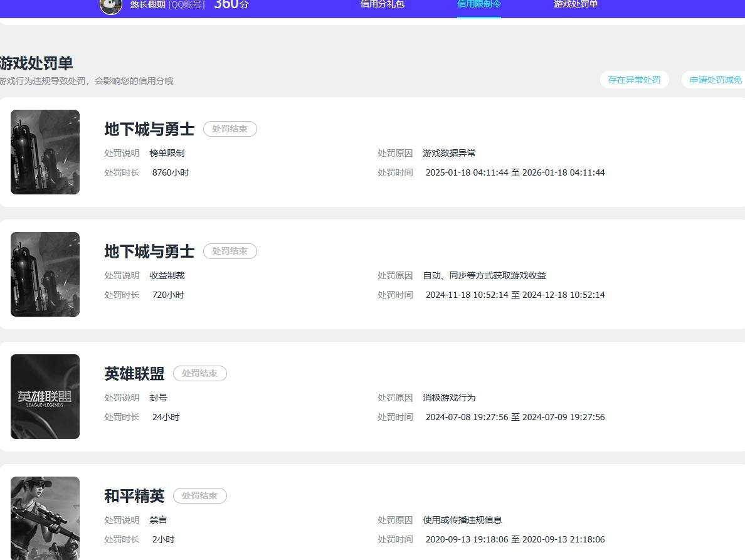Click the panda user avatar

(x=111, y=6)
